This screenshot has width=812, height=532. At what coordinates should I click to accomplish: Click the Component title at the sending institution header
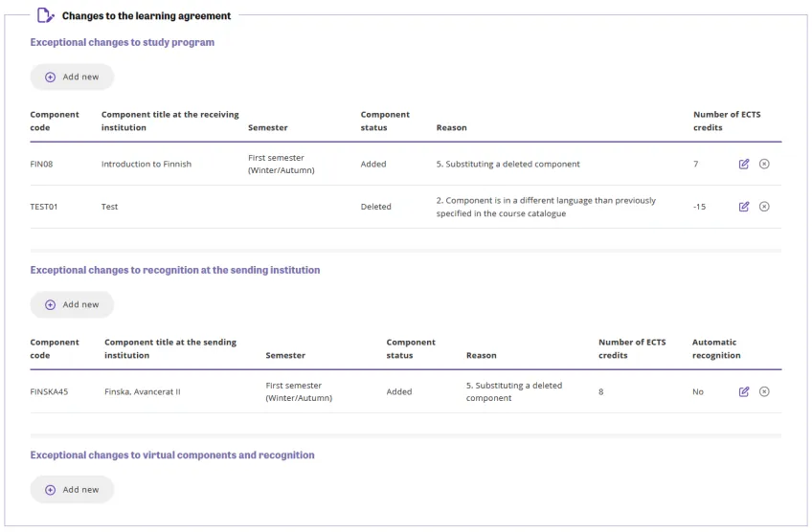pyautogui.click(x=170, y=349)
